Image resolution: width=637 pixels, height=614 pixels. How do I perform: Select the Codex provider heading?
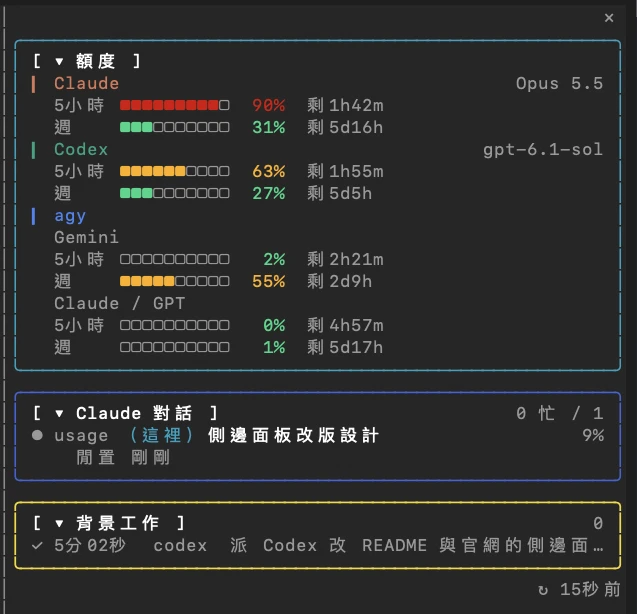click(81, 150)
